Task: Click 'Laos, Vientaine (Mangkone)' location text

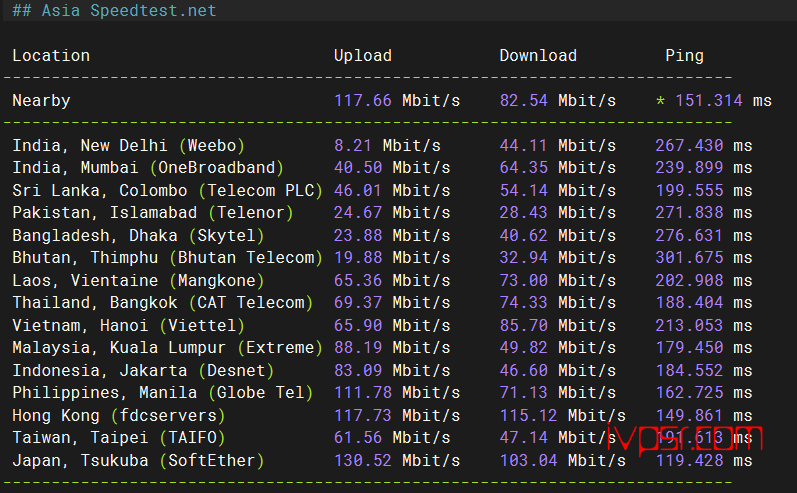Action: [138, 281]
